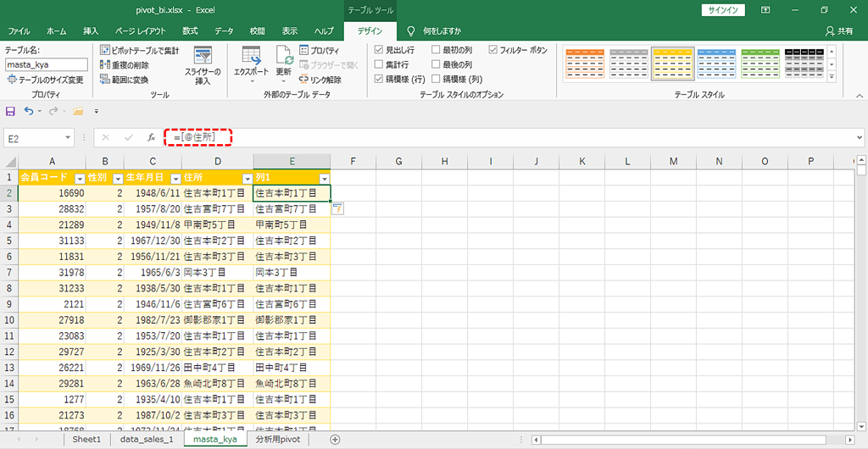Apply the green table style
Image resolution: width=868 pixels, height=449 pixels.
coord(760,64)
